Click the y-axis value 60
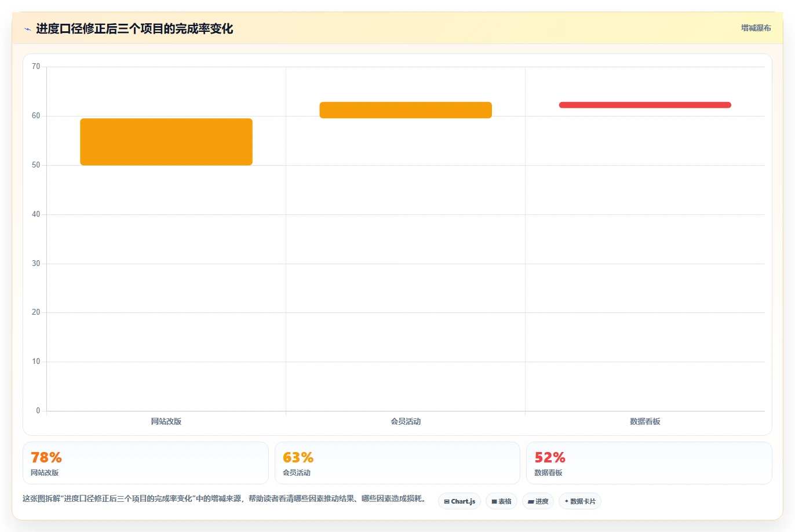Screen dimensions: 795x532 pyautogui.click(x=36, y=116)
